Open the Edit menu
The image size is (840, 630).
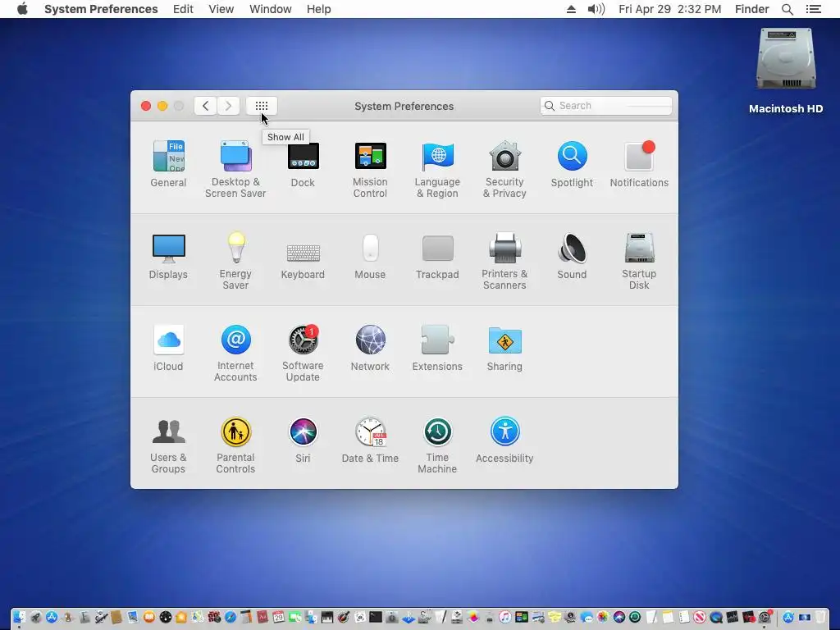point(183,9)
